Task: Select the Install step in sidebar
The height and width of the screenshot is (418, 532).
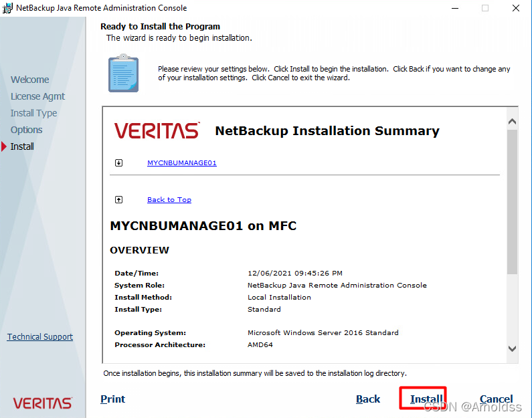Action: [x=22, y=146]
